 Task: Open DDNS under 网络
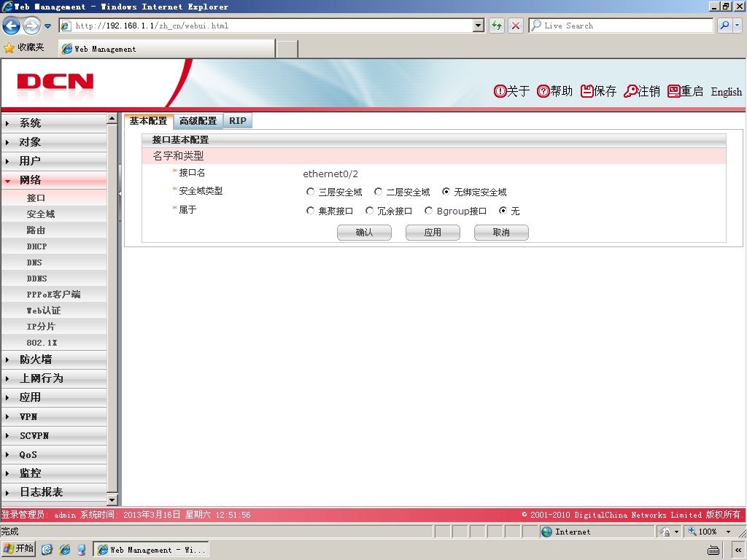[x=54, y=279]
